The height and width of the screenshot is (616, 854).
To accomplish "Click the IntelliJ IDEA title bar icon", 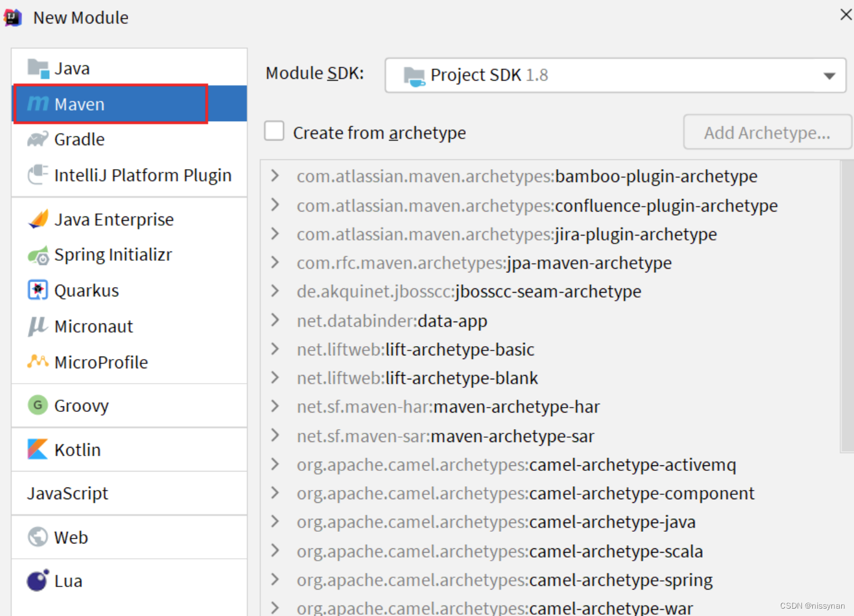I will 13,18.
